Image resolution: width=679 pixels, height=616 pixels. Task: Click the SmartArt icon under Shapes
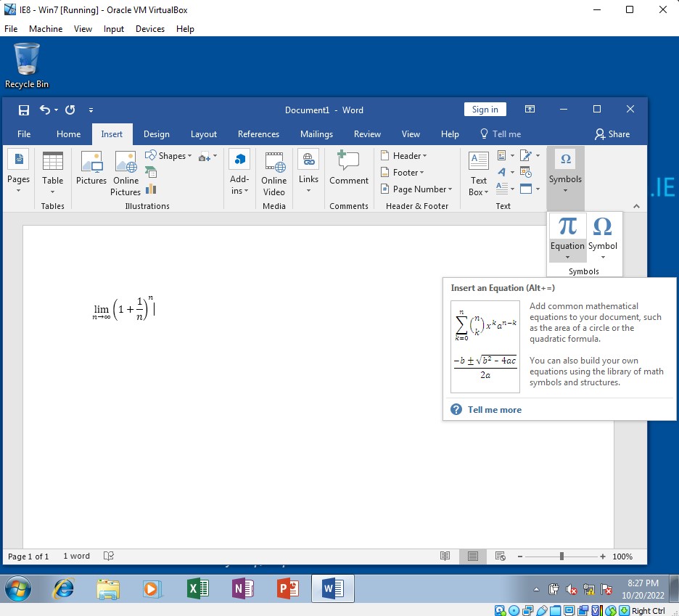151,172
